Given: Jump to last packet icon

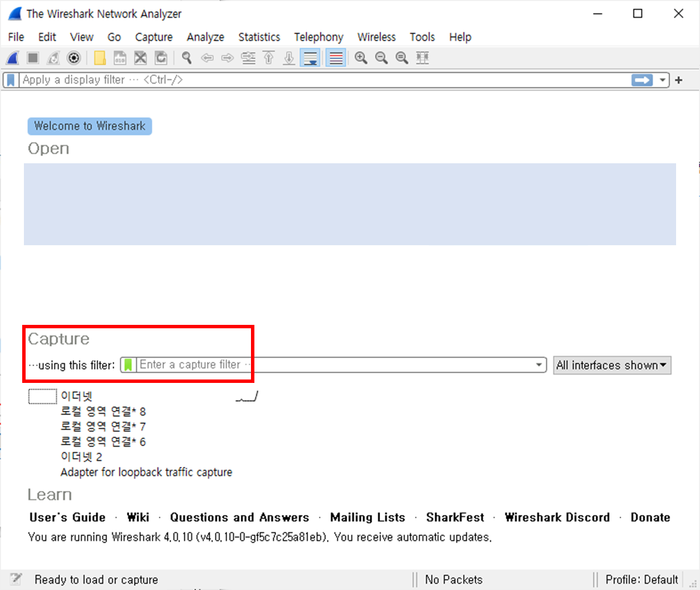Looking at the screenshot, I should point(289,57).
